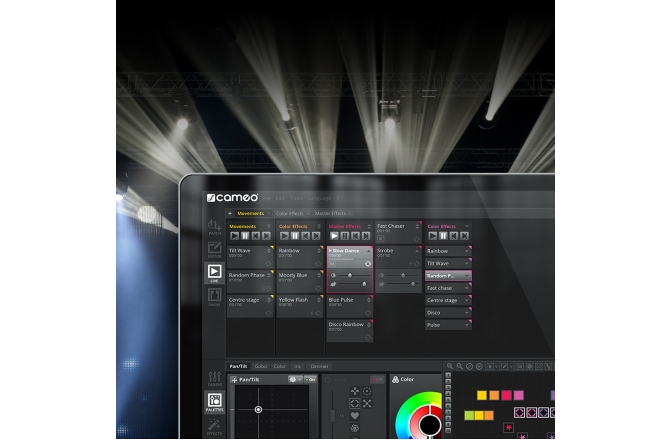672x440 pixels.
Task: Open the Effects sidebar icon
Action: [214, 428]
